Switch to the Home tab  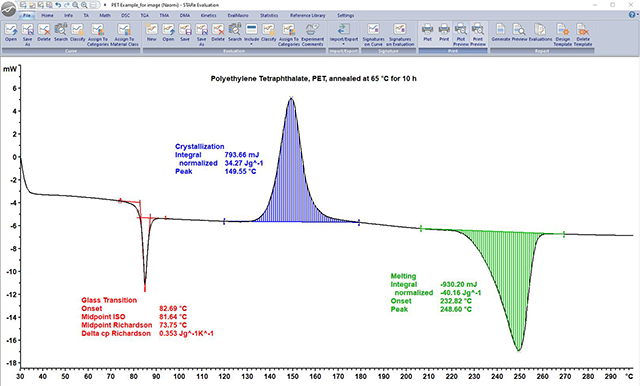point(47,16)
